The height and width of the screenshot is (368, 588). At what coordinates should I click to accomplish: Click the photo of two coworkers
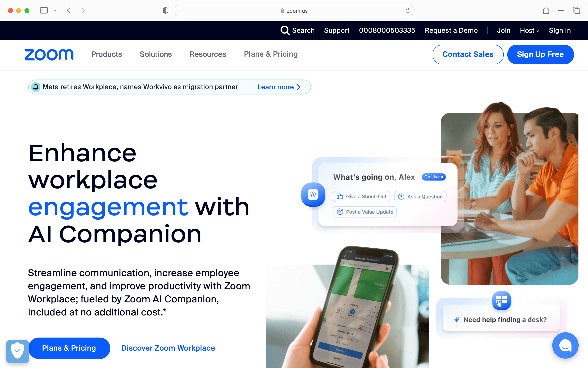click(510, 193)
